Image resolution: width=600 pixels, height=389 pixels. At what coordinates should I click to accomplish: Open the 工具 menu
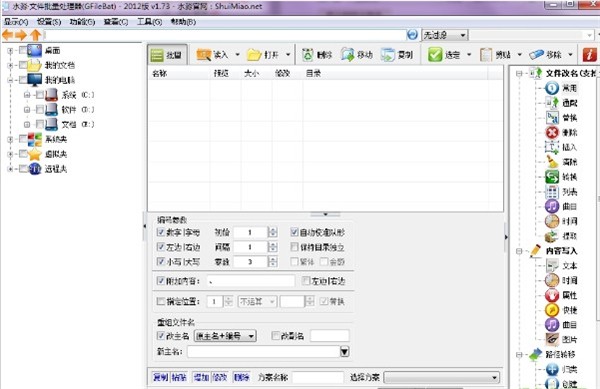tap(149, 22)
